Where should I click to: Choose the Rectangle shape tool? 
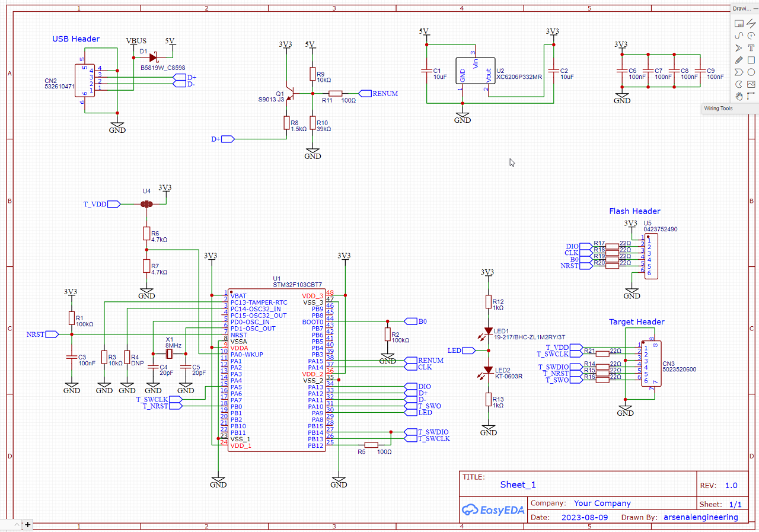[751, 60]
